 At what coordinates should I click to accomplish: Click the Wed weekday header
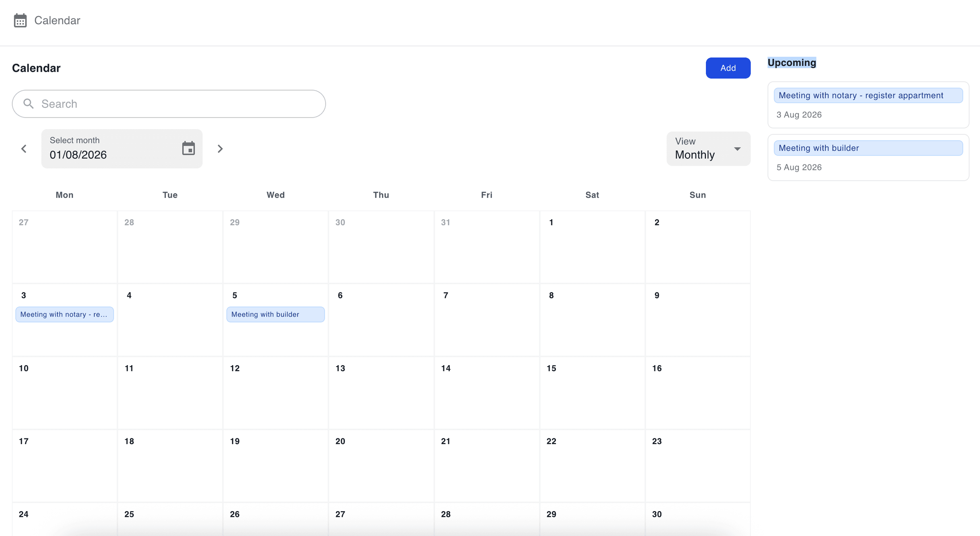coord(275,195)
